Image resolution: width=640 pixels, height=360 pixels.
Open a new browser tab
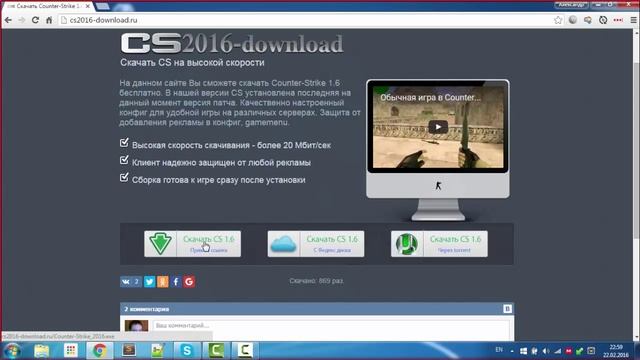point(103,6)
